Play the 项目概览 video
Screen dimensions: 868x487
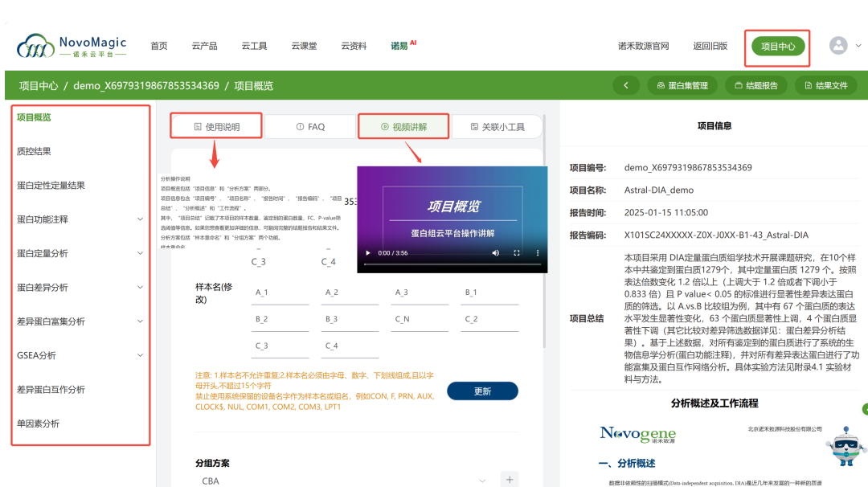tap(367, 253)
